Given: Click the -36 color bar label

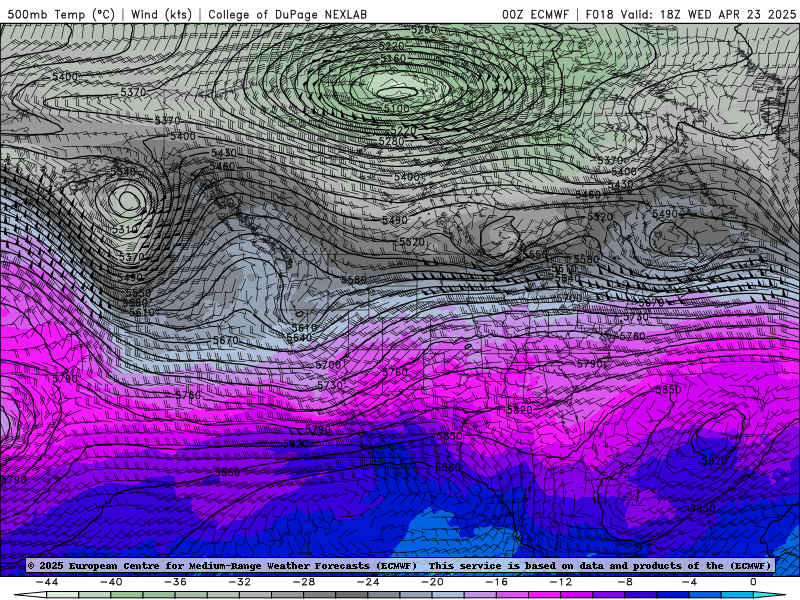Looking at the screenshot, I should (176, 582).
